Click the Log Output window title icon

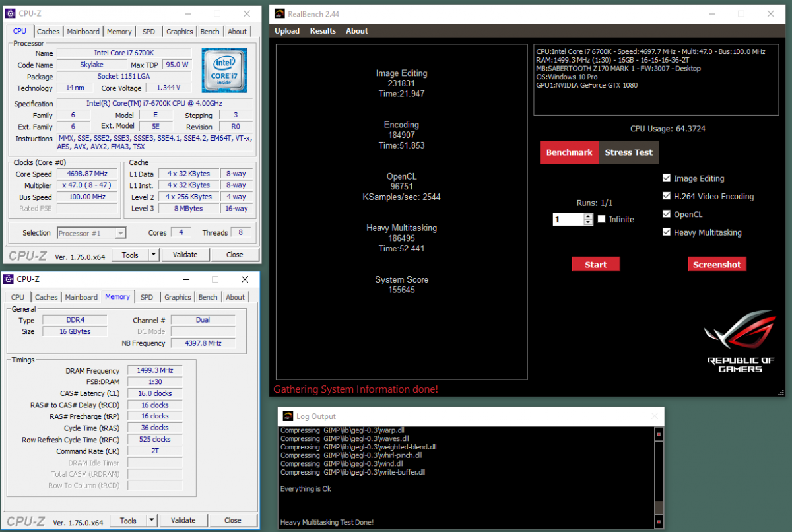coord(287,416)
